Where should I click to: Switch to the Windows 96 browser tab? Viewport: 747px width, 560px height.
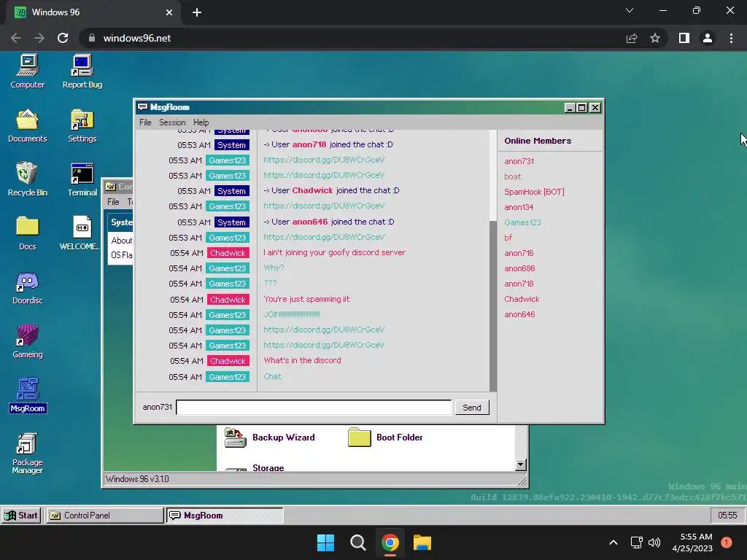click(93, 12)
